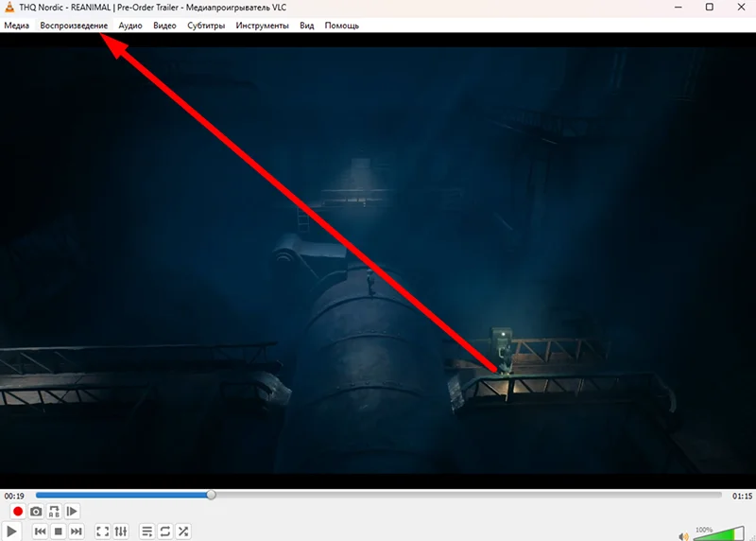Take a snapshot with the camera icon
The image size is (756, 541).
pyautogui.click(x=36, y=512)
